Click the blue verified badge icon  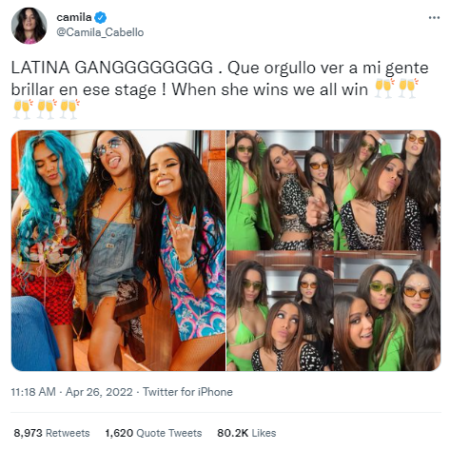click(100, 17)
